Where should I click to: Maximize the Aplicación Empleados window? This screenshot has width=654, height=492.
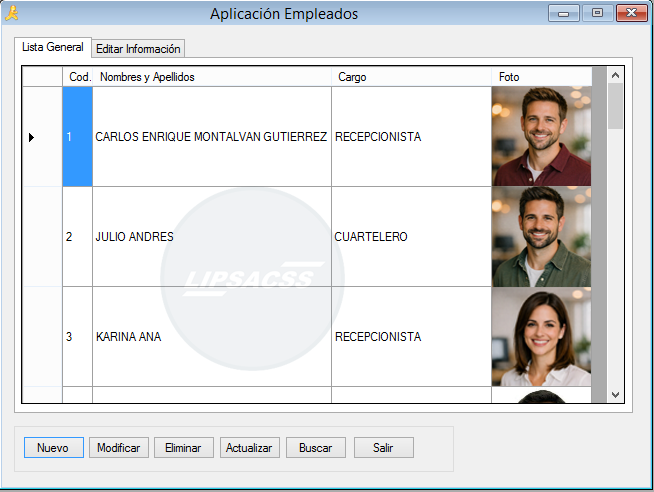pyautogui.click(x=597, y=13)
